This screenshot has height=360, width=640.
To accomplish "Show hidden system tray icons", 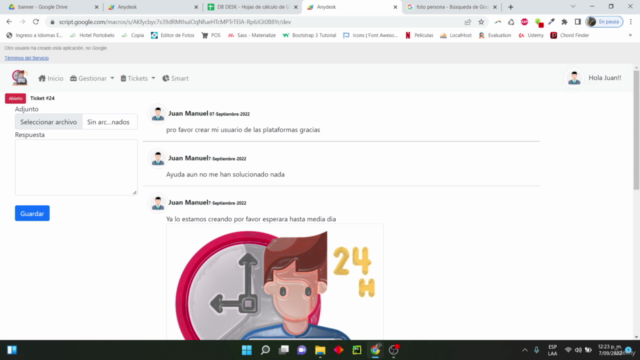I will [x=525, y=350].
